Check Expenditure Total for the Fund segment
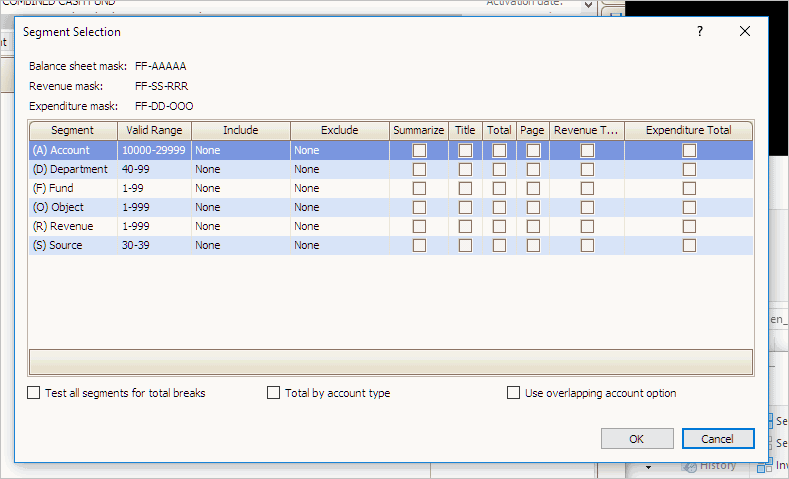The width and height of the screenshot is (789, 479). [x=689, y=189]
